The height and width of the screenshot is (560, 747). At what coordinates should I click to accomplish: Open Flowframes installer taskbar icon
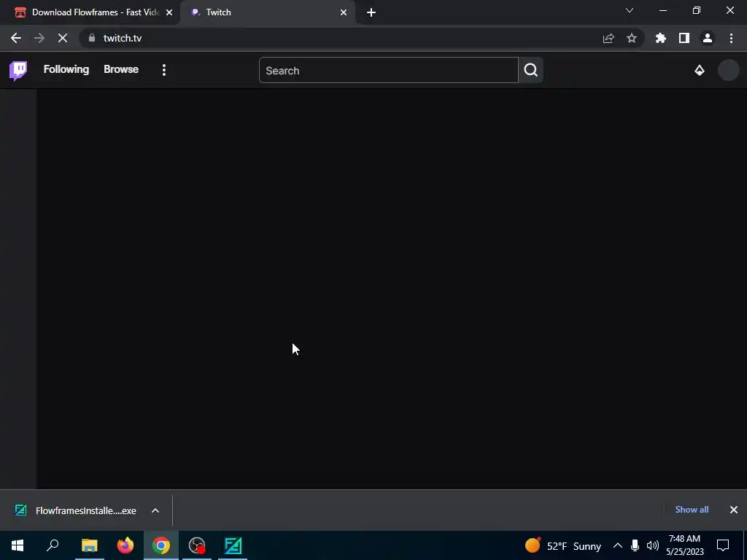(x=233, y=545)
